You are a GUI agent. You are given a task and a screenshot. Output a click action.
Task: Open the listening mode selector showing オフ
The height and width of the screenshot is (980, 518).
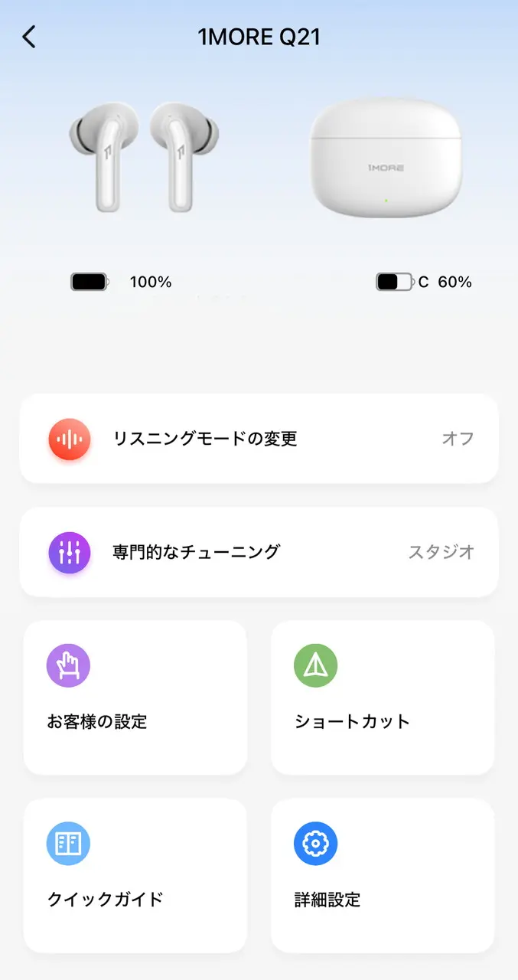pos(457,439)
